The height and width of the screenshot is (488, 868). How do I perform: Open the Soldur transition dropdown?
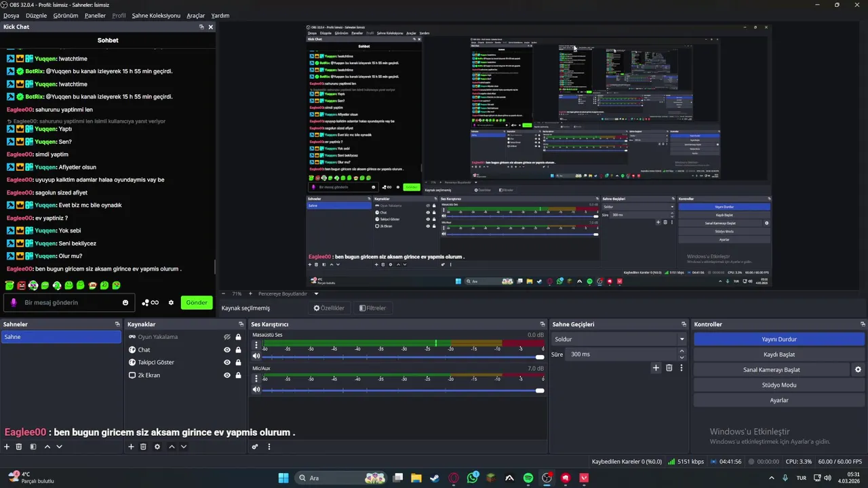click(x=618, y=339)
